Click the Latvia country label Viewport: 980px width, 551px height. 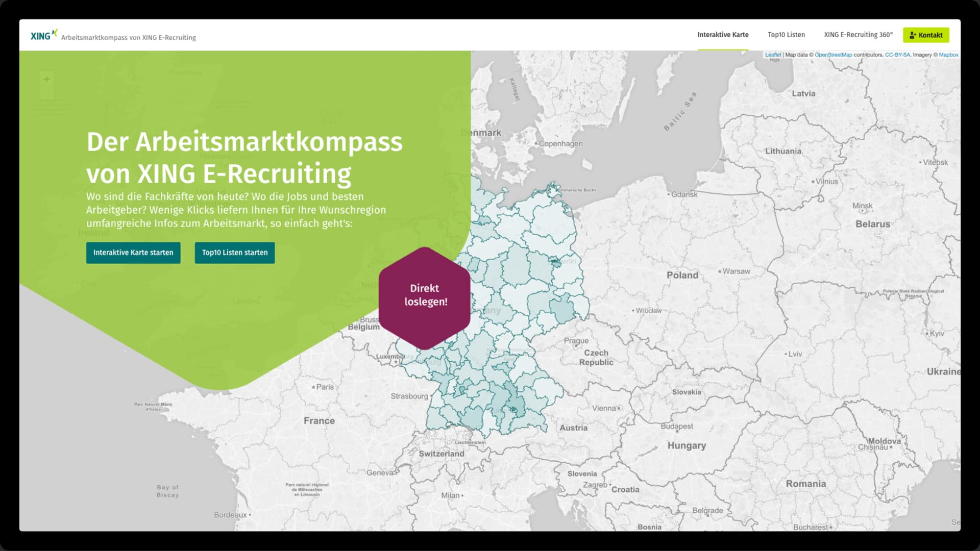pos(803,93)
